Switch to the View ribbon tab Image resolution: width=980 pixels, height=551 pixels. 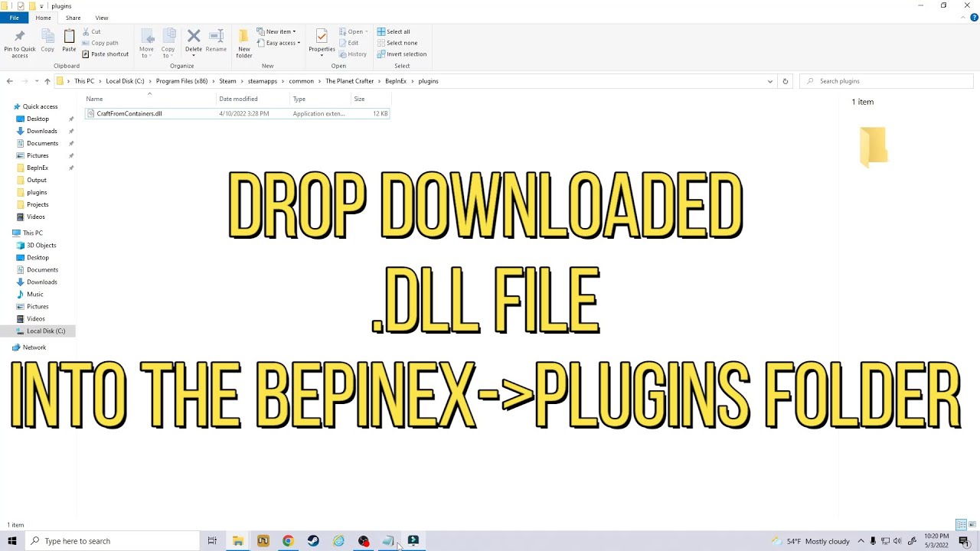pos(102,18)
